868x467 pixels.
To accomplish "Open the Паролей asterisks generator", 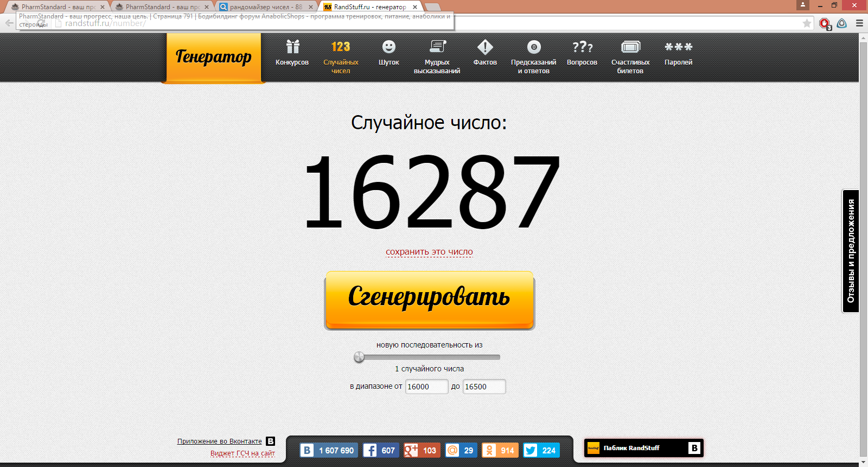I will [678, 53].
